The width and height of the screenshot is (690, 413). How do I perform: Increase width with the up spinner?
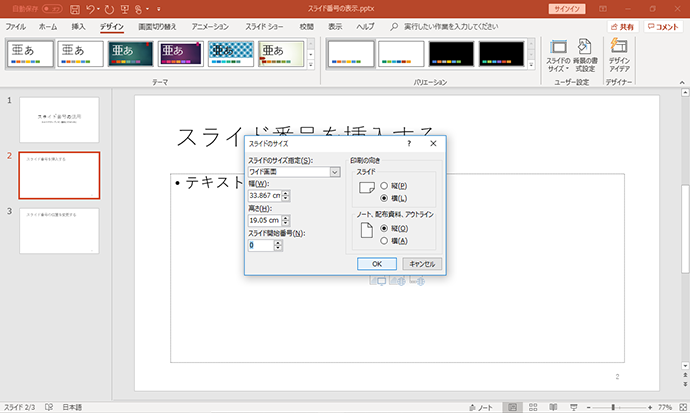point(286,193)
